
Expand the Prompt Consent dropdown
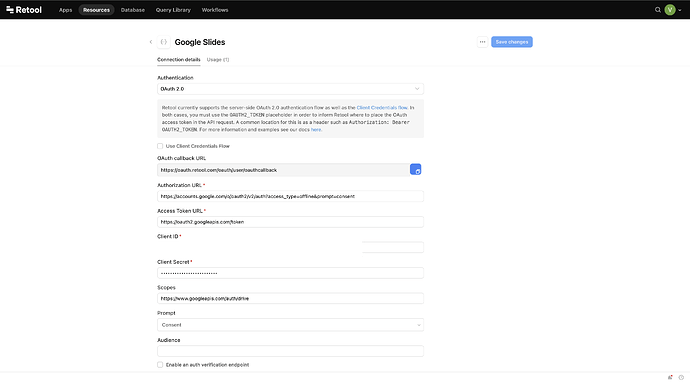click(x=290, y=325)
